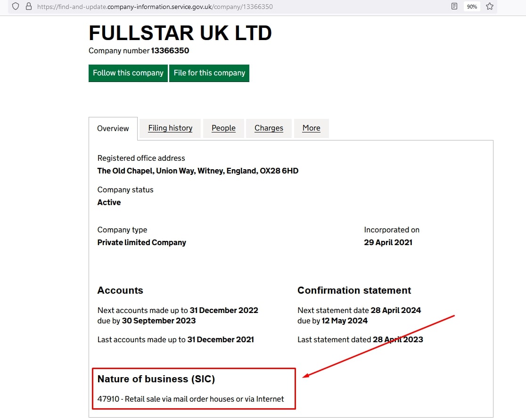Click accounts due date 30 September 2023
The height and width of the screenshot is (420, 526).
tap(159, 321)
